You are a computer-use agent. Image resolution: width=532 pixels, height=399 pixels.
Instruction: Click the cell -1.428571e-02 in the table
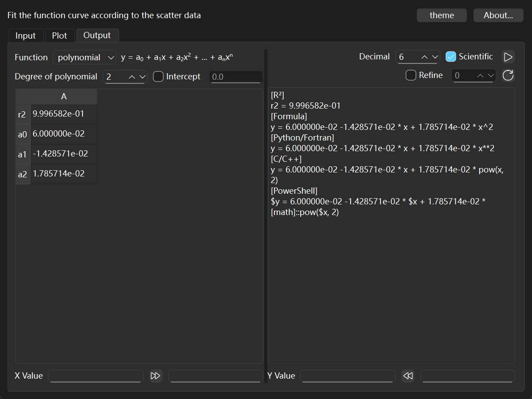point(64,154)
